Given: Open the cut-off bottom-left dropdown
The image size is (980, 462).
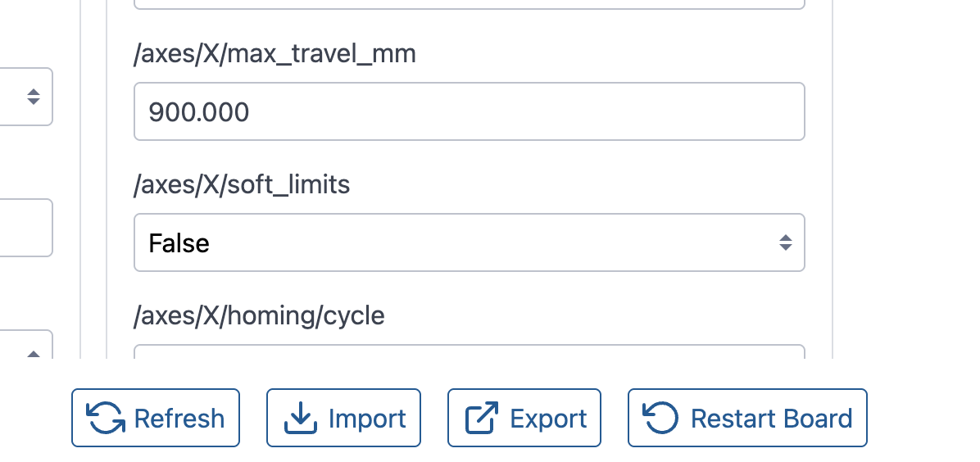Looking at the screenshot, I should pyautogui.click(x=25, y=347).
